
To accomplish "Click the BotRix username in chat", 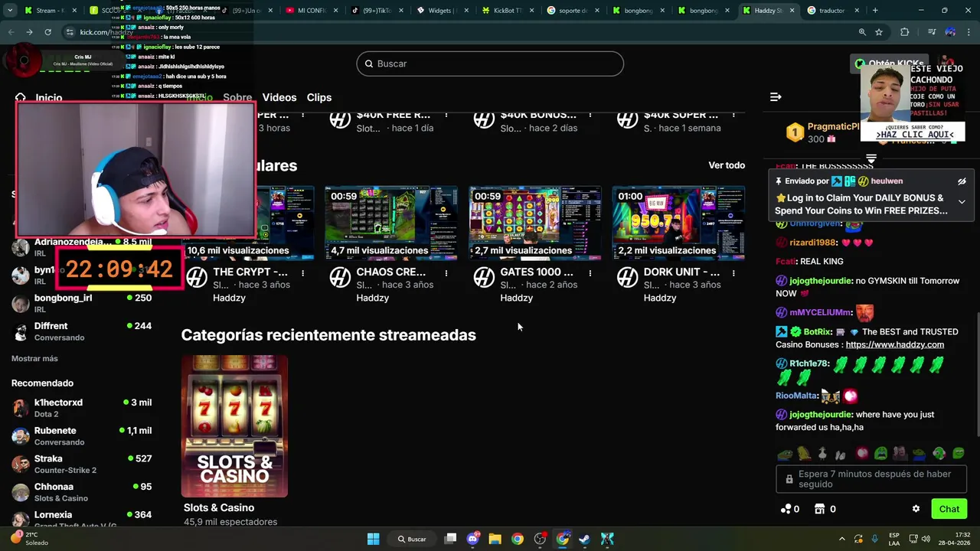I will [x=818, y=331].
